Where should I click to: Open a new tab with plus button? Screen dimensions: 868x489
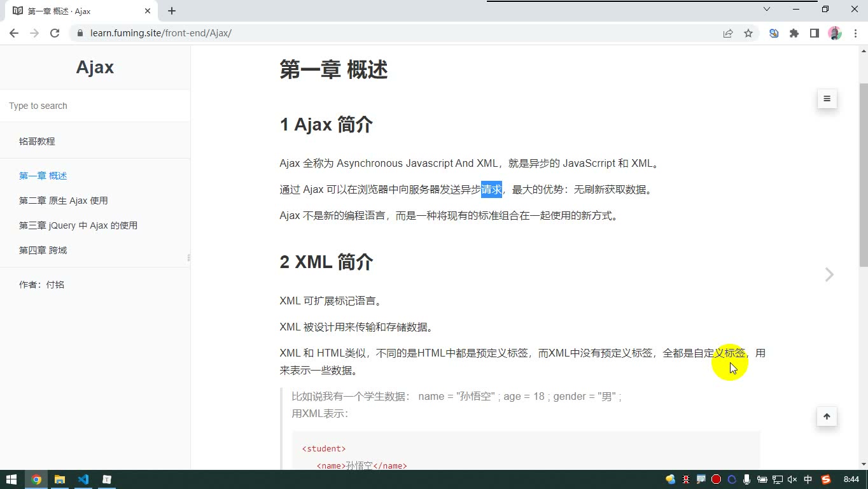coord(172,11)
